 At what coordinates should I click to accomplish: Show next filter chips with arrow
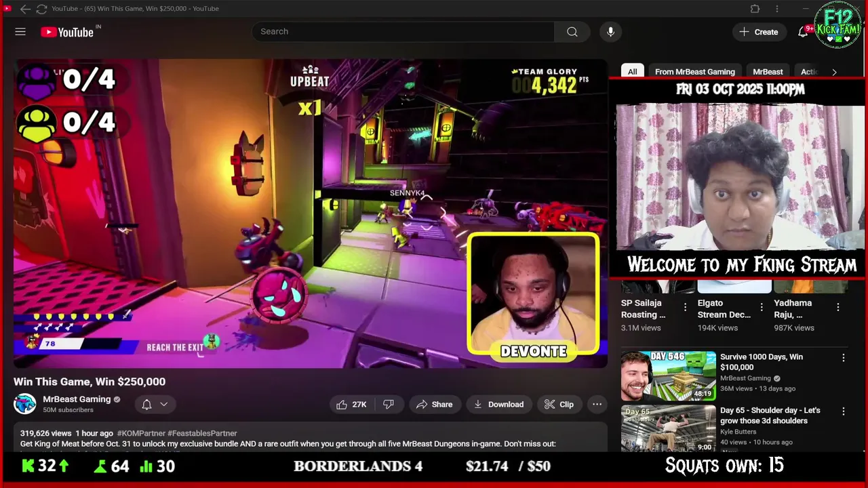834,72
